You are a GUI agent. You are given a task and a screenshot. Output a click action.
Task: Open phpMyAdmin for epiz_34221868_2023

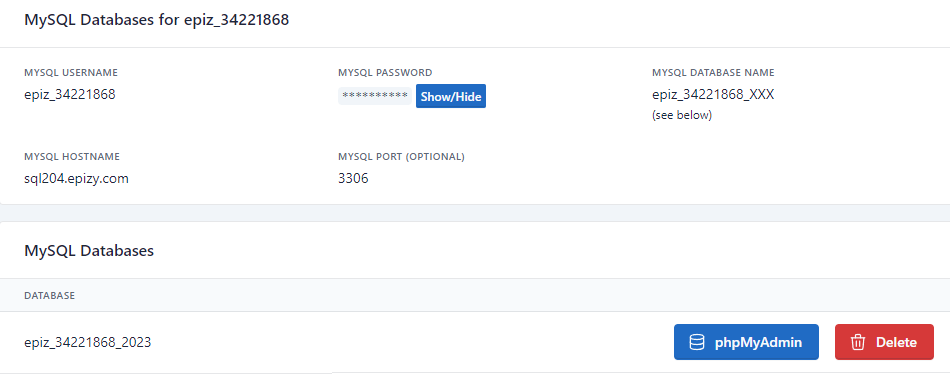click(746, 342)
